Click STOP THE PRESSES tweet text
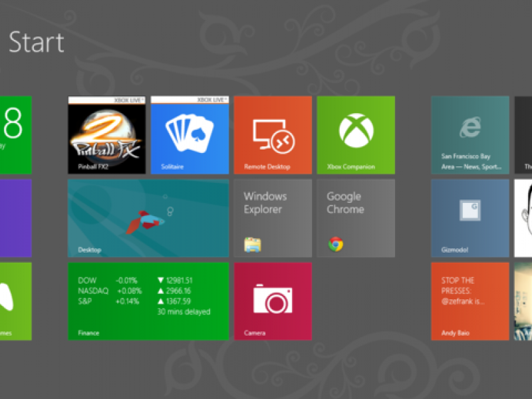This screenshot has width=532, height=399. coord(462,291)
